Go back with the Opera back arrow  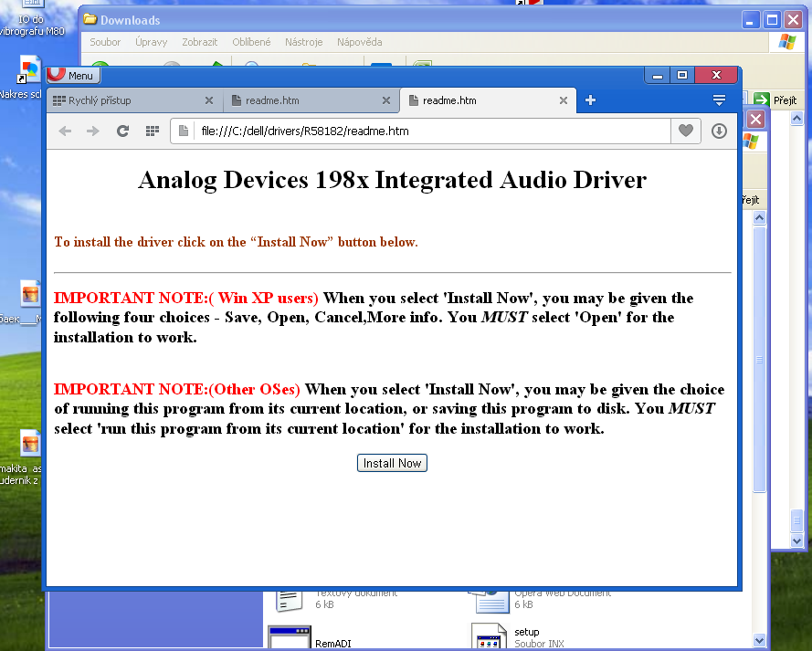(x=65, y=131)
